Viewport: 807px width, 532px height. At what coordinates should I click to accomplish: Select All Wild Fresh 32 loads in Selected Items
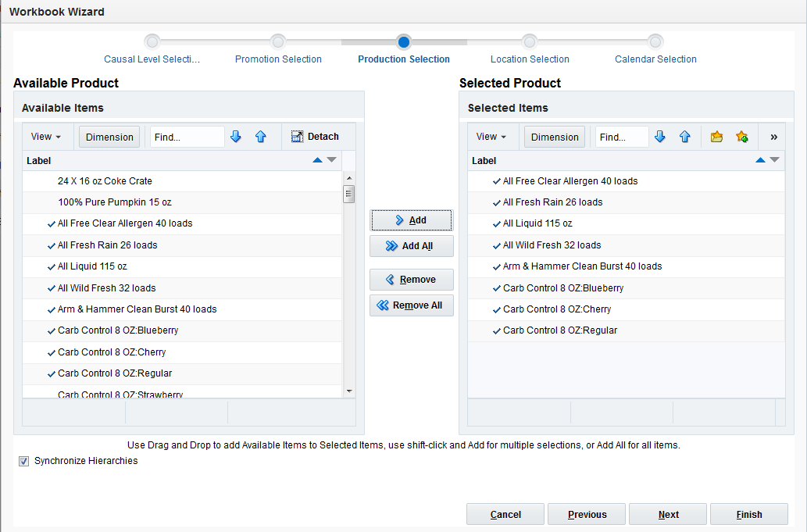pyautogui.click(x=627, y=245)
